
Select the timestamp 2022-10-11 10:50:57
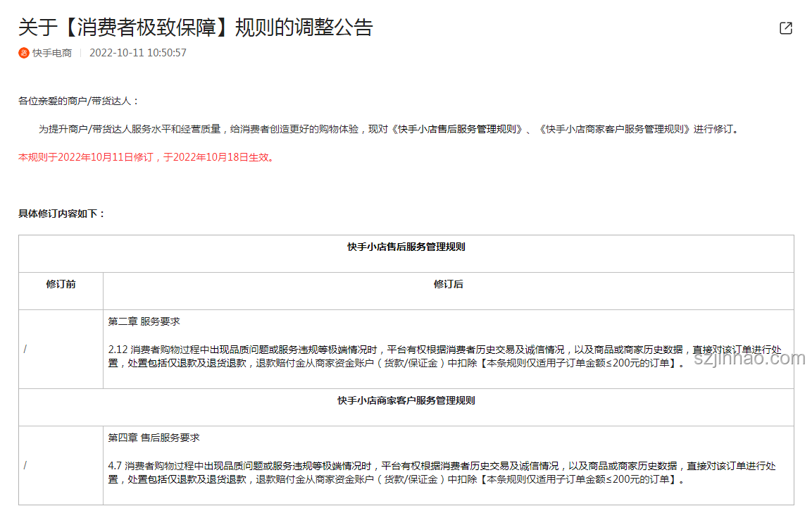pos(138,53)
